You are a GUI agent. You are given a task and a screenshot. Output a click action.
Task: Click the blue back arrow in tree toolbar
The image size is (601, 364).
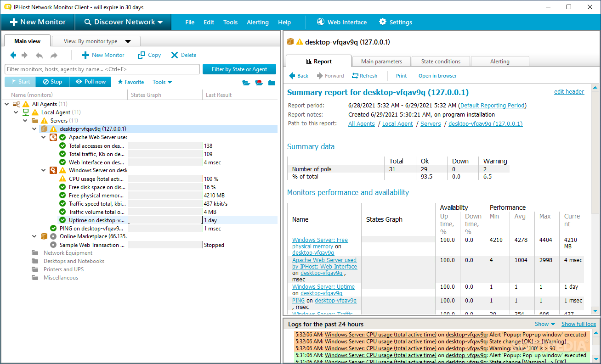click(13, 55)
